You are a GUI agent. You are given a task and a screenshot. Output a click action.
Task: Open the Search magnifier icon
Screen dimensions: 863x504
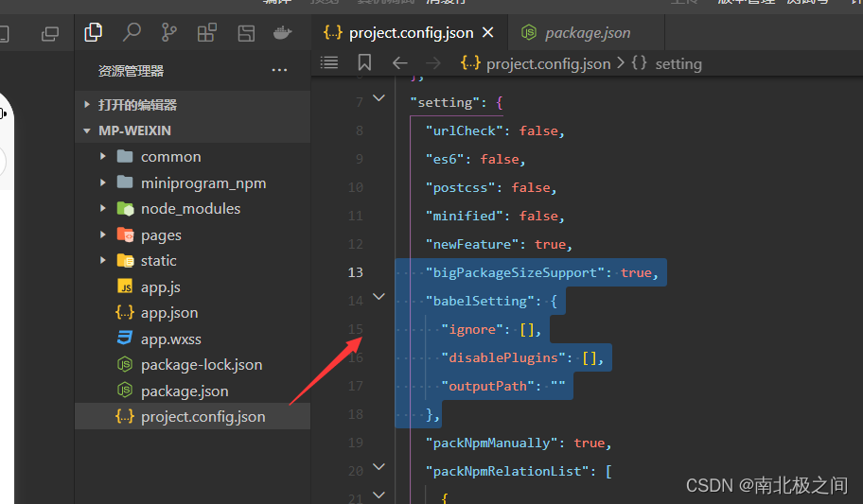[132, 32]
